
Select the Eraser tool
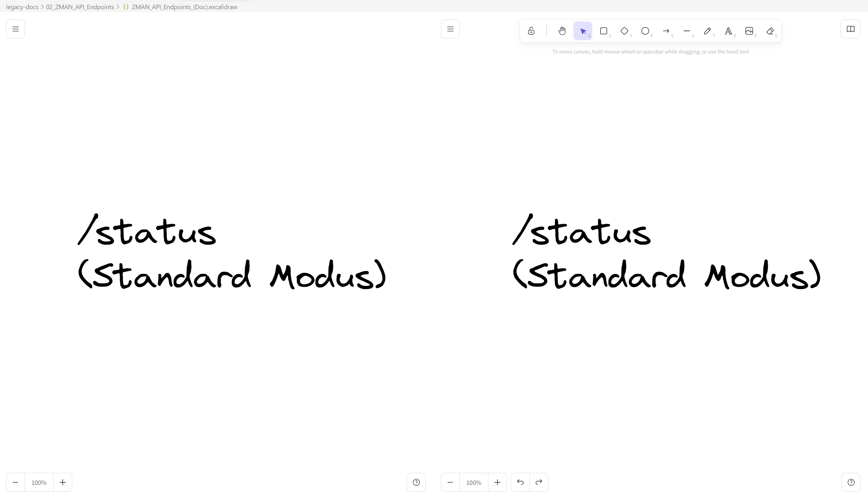click(x=770, y=31)
